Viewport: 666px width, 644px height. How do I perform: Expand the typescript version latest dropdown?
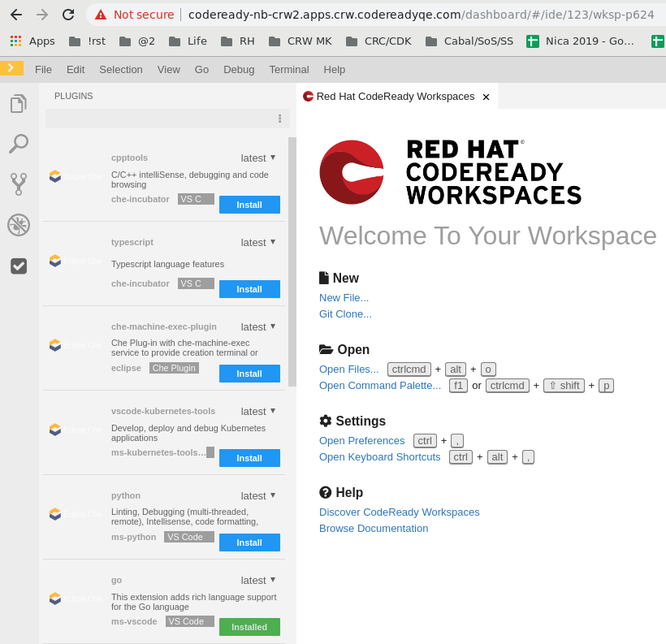[258, 242]
